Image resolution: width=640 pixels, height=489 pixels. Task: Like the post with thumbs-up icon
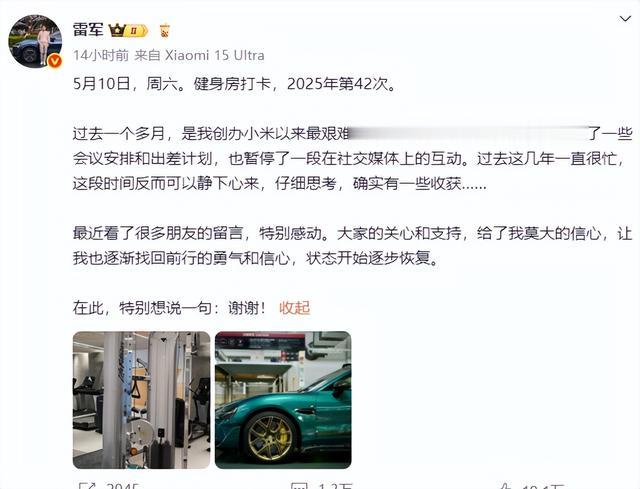(x=506, y=486)
